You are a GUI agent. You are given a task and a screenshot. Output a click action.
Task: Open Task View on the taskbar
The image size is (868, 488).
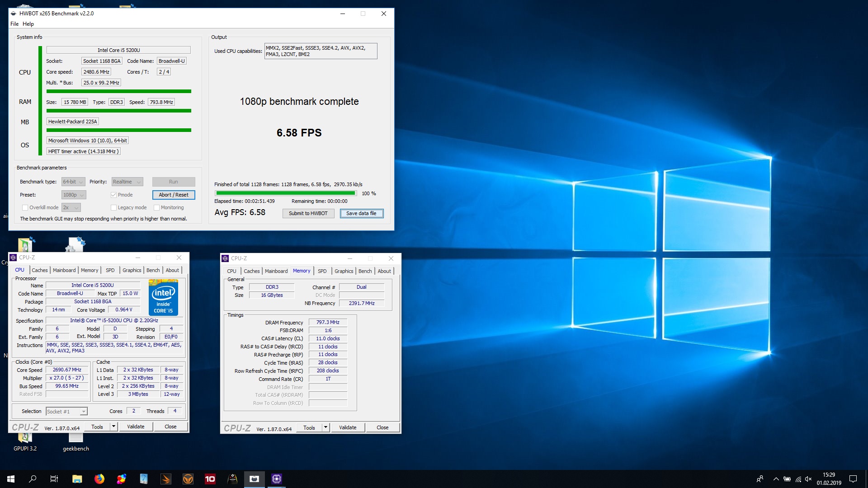[54, 479]
